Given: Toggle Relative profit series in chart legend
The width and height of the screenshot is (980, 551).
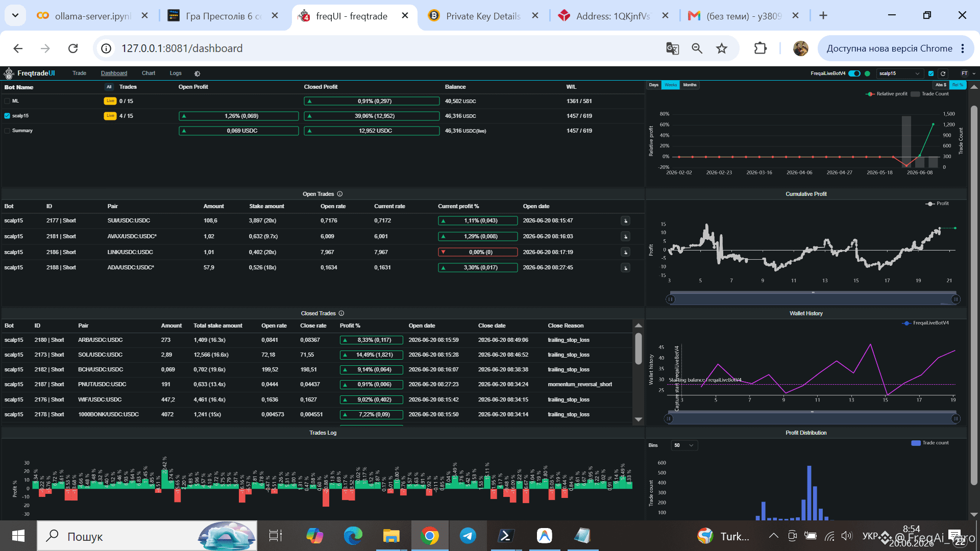Looking at the screenshot, I should pyautogui.click(x=887, y=94).
